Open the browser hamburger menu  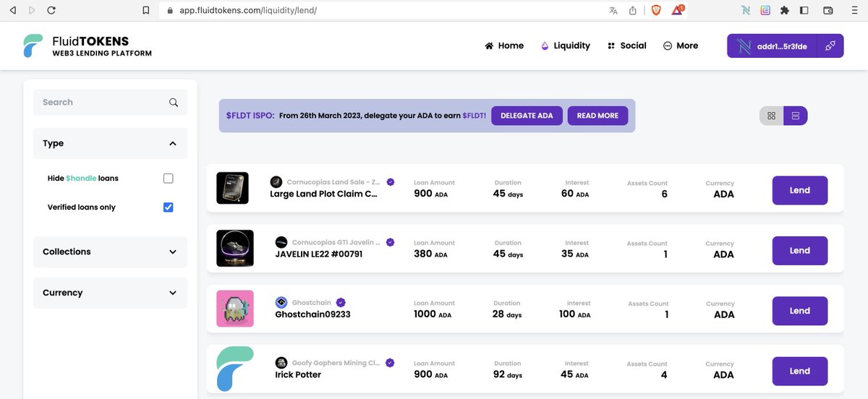[x=854, y=11]
